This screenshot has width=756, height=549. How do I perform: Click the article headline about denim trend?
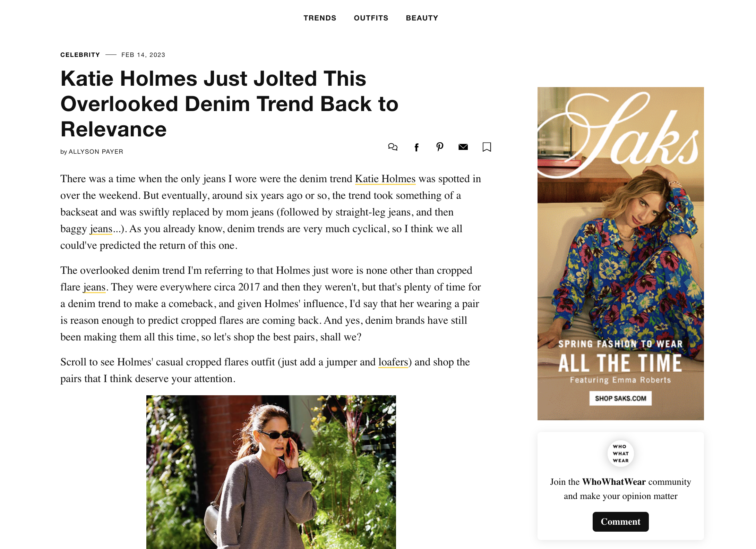[x=229, y=104]
